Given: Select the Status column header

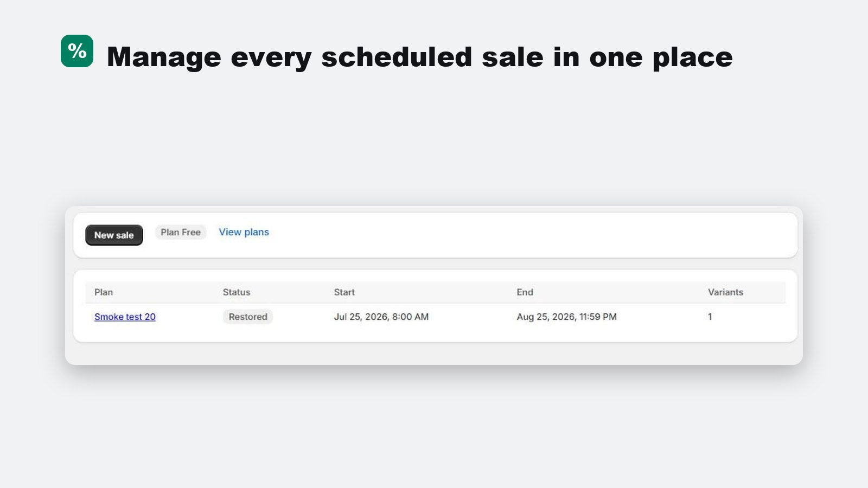Looking at the screenshot, I should point(237,292).
